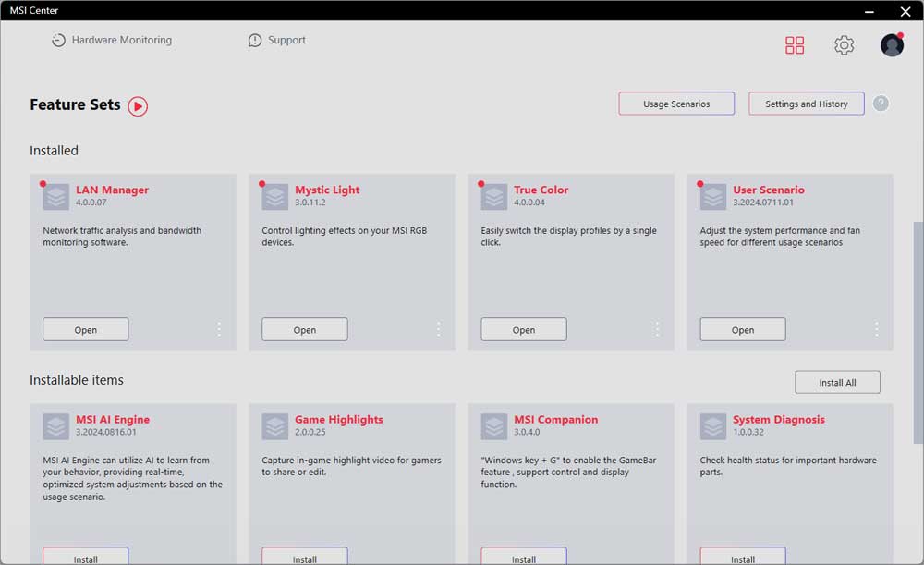This screenshot has height=565, width=924.
Task: Open Usage Scenarios
Action: click(x=676, y=104)
